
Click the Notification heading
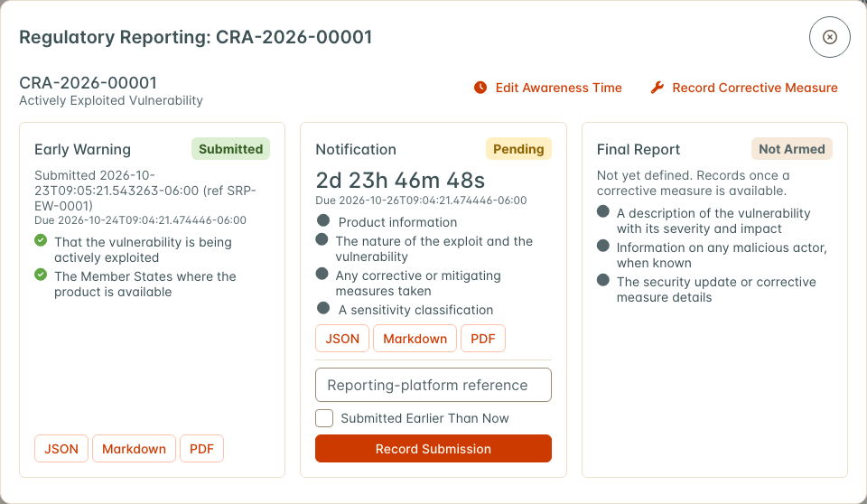point(356,149)
